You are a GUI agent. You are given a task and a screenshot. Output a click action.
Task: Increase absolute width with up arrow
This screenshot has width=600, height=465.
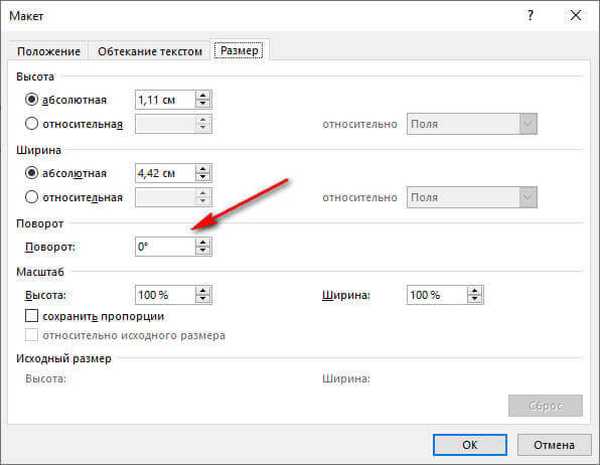[203, 168]
